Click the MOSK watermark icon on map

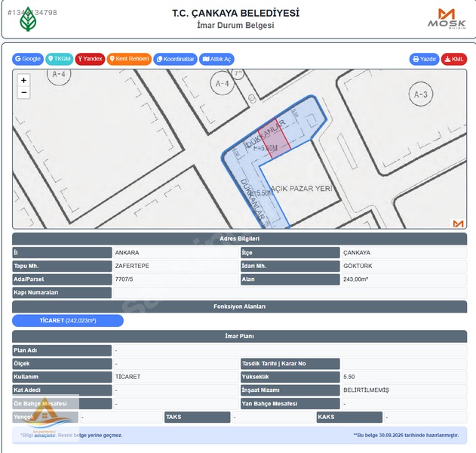tap(458, 223)
